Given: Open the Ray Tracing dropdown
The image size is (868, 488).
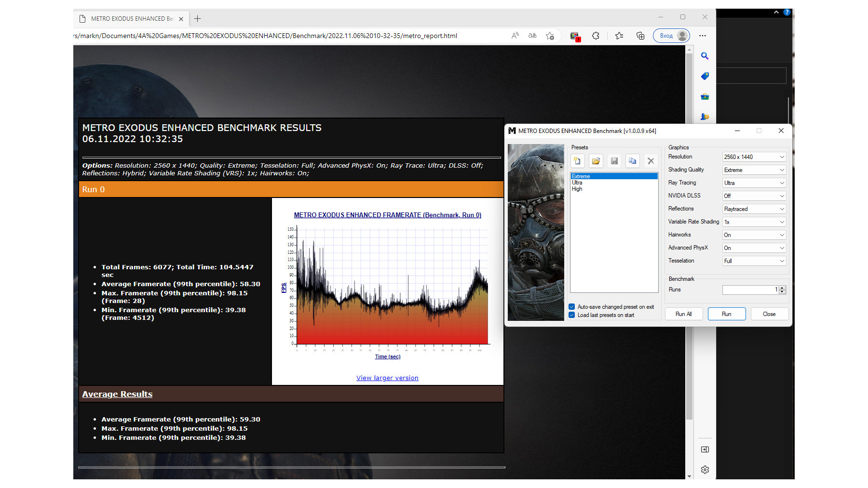Looking at the screenshot, I should [x=754, y=183].
